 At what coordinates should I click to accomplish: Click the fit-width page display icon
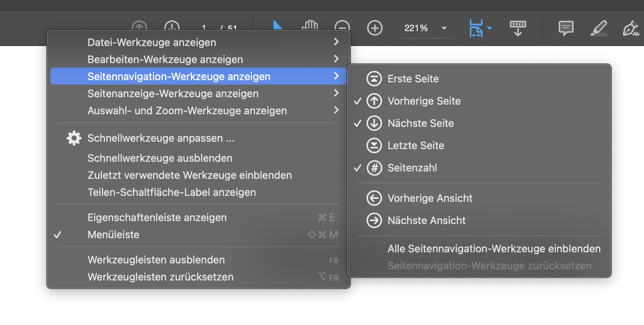click(x=476, y=28)
